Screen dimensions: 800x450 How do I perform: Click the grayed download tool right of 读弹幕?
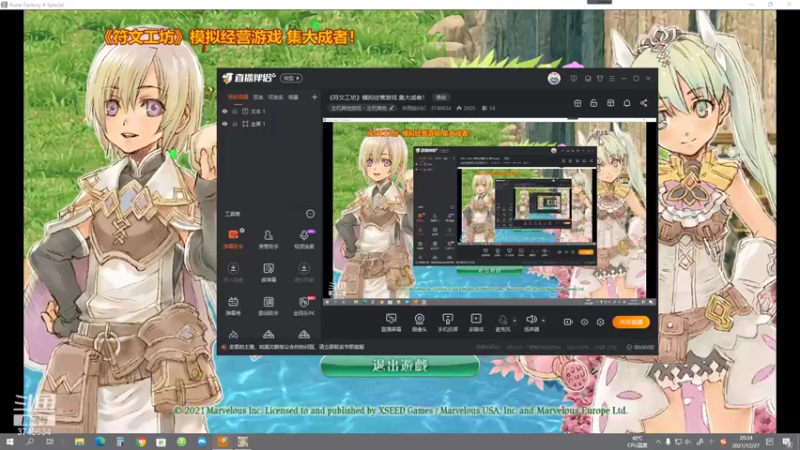(x=304, y=272)
